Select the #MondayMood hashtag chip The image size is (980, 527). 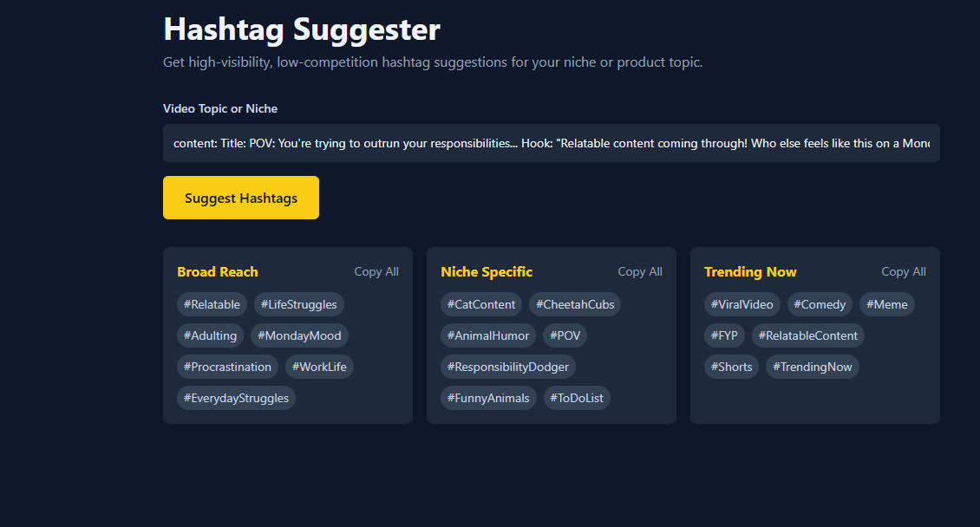point(299,335)
